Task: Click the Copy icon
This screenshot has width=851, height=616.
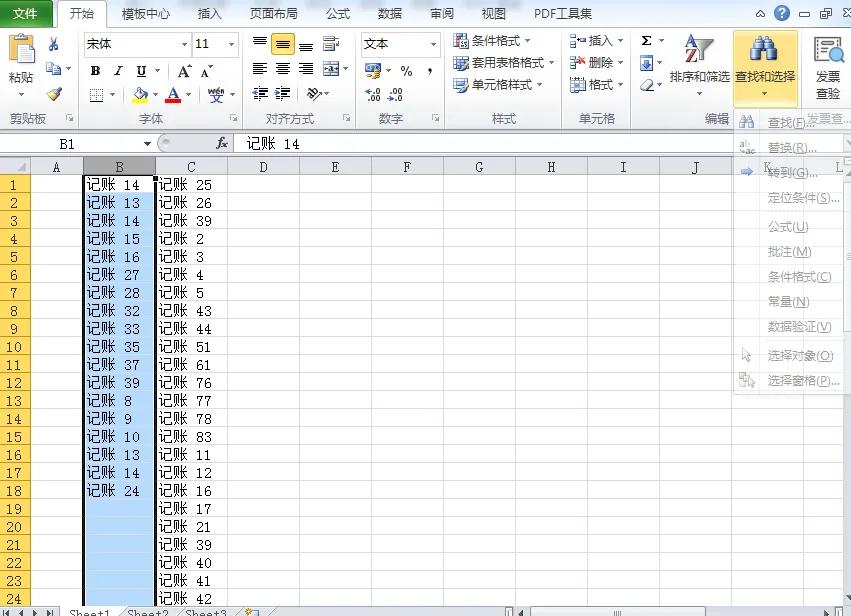Action: click(x=53, y=68)
